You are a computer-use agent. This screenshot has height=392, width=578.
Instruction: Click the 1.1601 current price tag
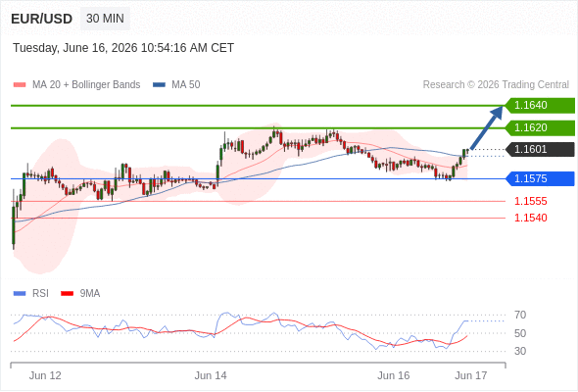coord(540,149)
